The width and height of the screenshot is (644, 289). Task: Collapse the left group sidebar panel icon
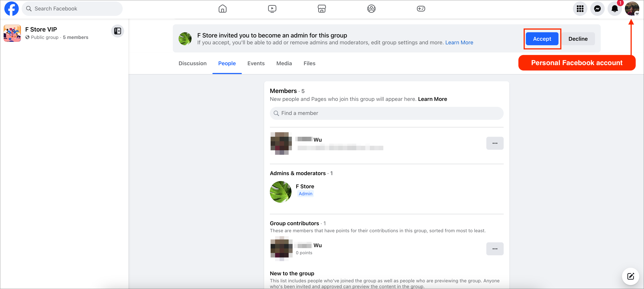(117, 31)
